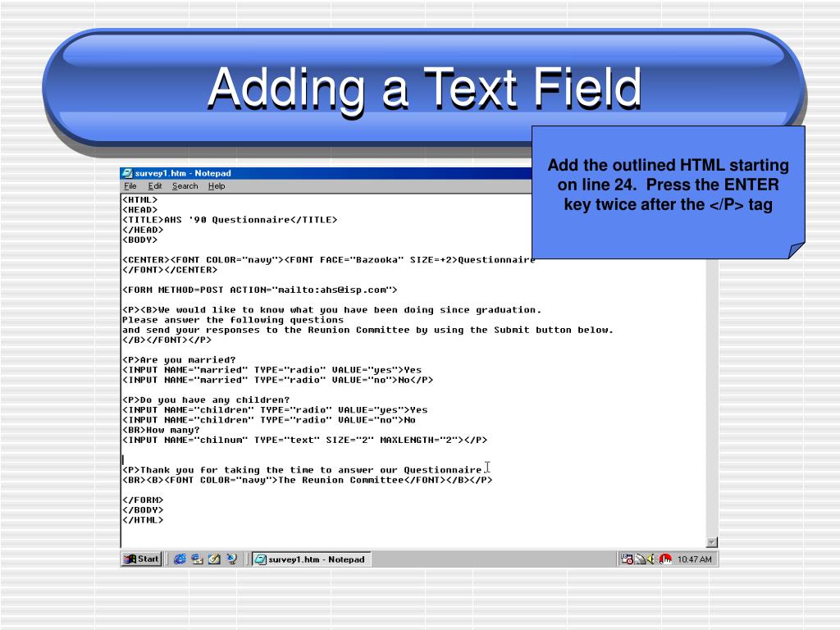Click the <CENTER><FONT COLOR="navy"> line
This screenshot has height=630, width=840.
pyautogui.click(x=328, y=260)
